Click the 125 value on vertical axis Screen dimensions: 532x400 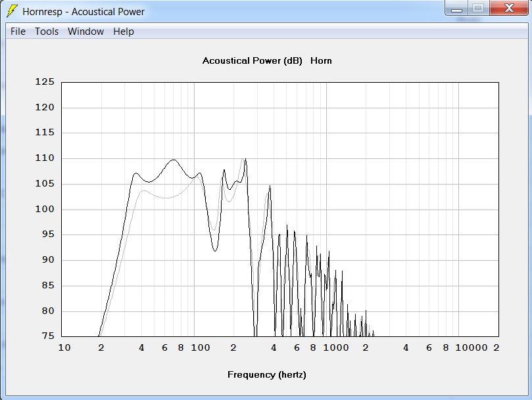(x=45, y=81)
